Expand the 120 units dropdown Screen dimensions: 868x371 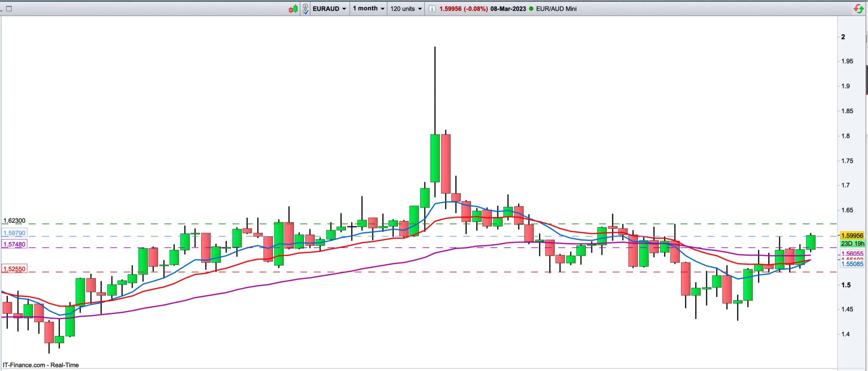(x=406, y=9)
